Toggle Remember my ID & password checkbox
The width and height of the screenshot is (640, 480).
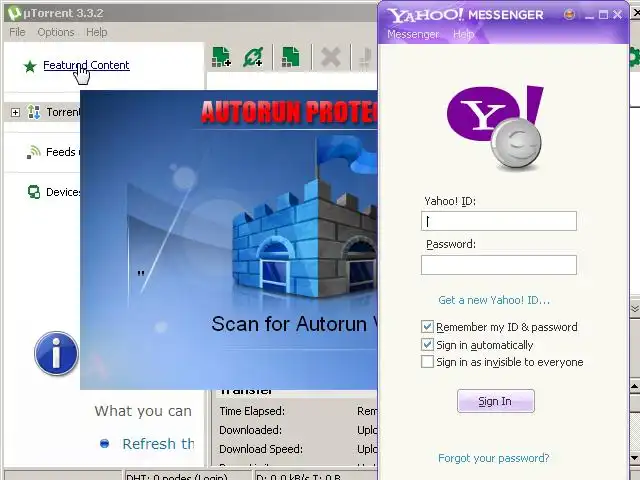tap(427, 327)
